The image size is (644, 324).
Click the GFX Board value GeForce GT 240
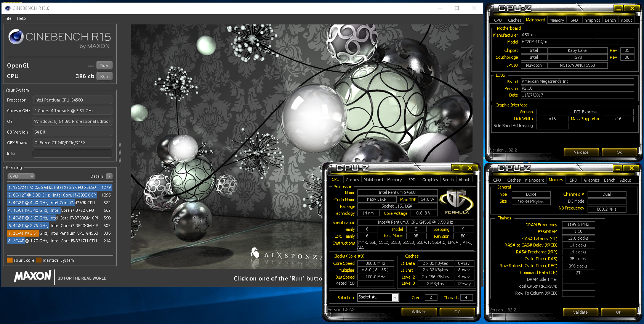click(x=72, y=143)
